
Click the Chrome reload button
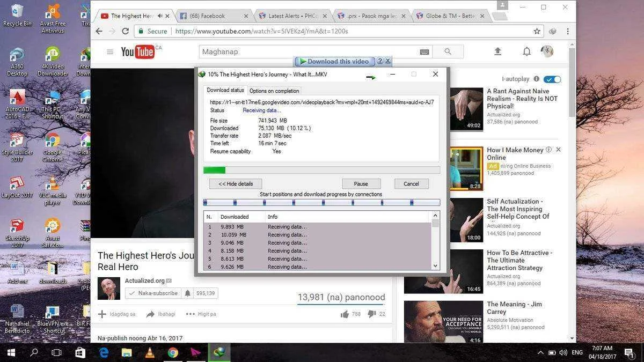coord(125,31)
